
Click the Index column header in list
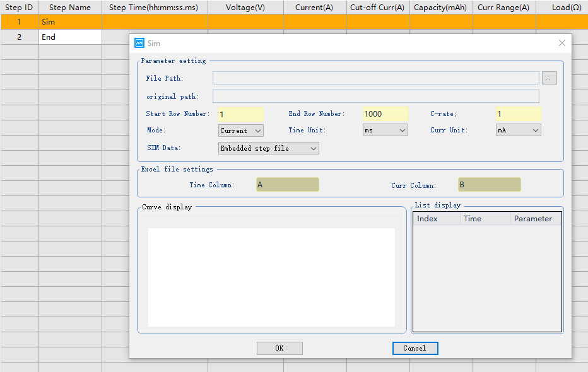coord(435,219)
